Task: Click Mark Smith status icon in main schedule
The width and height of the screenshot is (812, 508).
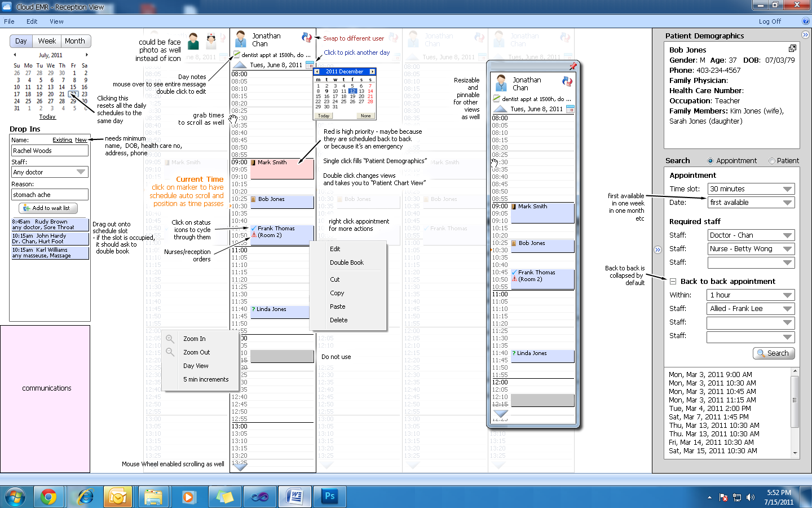Action: (253, 163)
